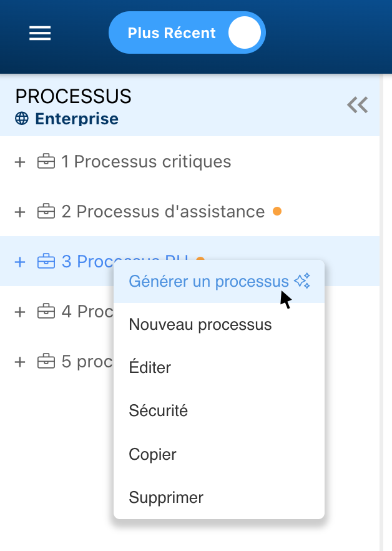Click the briefcase icon of item 5
Screen dimensions: 392x551
click(46, 362)
